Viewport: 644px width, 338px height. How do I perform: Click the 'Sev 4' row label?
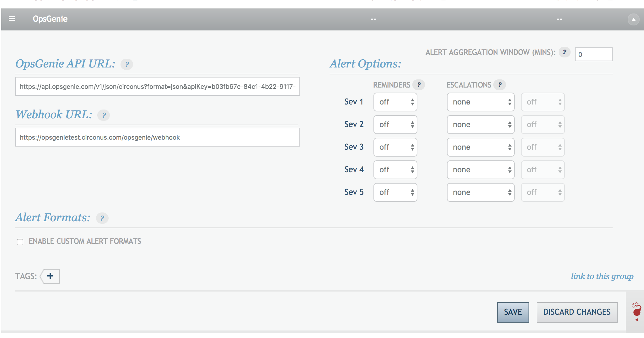pos(354,169)
